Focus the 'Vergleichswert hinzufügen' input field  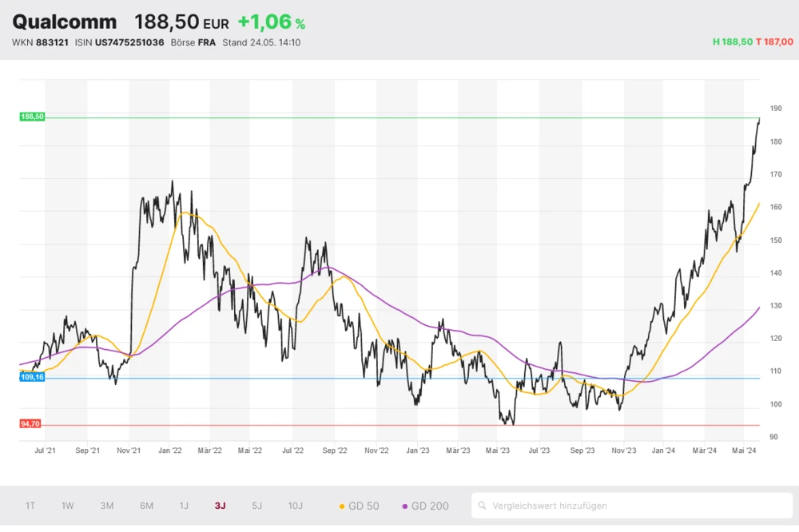(635, 506)
